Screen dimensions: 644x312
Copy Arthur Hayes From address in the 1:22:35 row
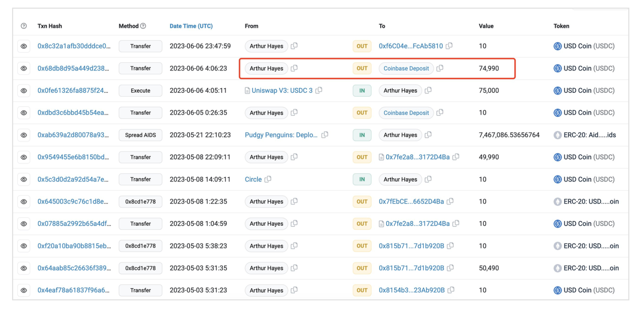tap(294, 201)
